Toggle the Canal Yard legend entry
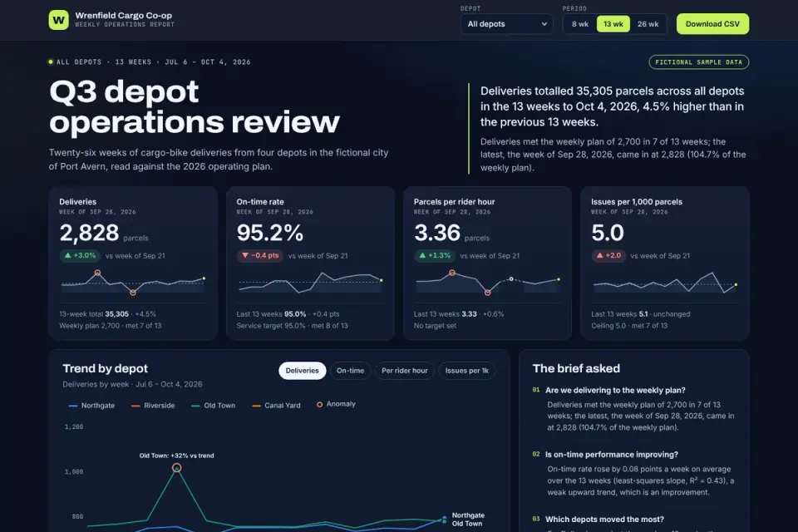Screen dimensions: 798x532 [276, 406]
